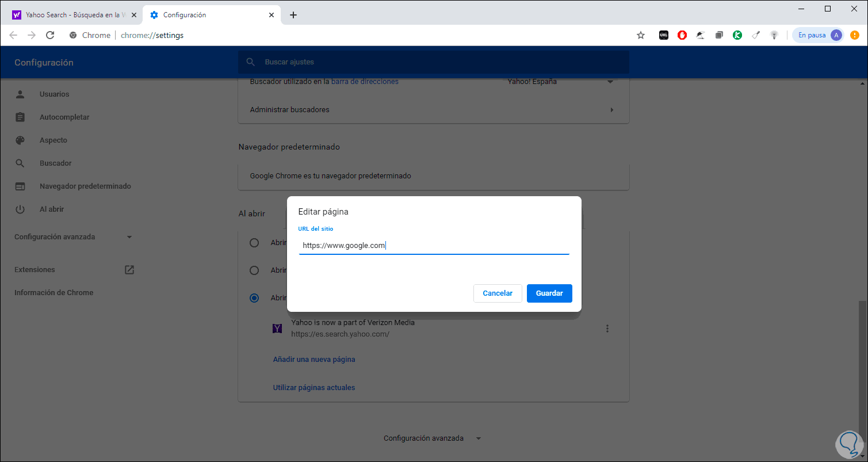
Task: Open the Yahoo! España search engine dropdown
Action: pos(610,82)
